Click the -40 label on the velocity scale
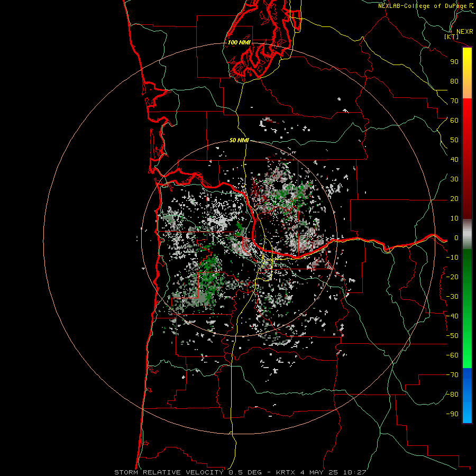 452,316
